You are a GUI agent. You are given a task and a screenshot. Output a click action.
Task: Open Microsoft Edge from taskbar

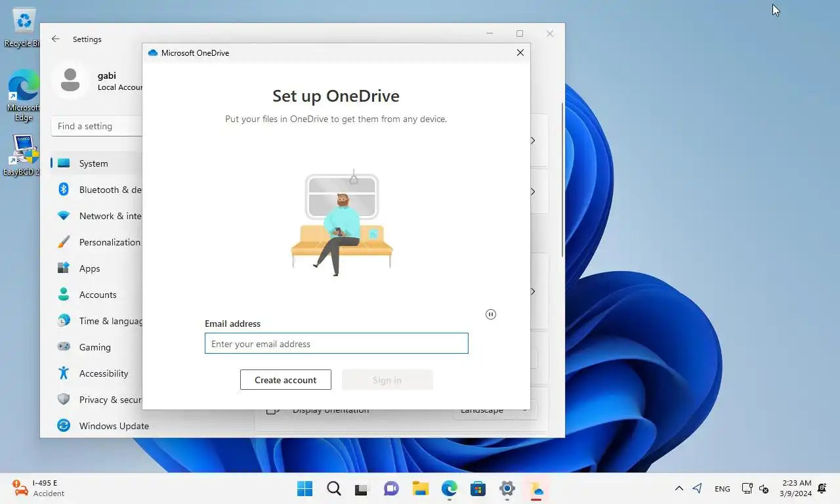point(449,489)
